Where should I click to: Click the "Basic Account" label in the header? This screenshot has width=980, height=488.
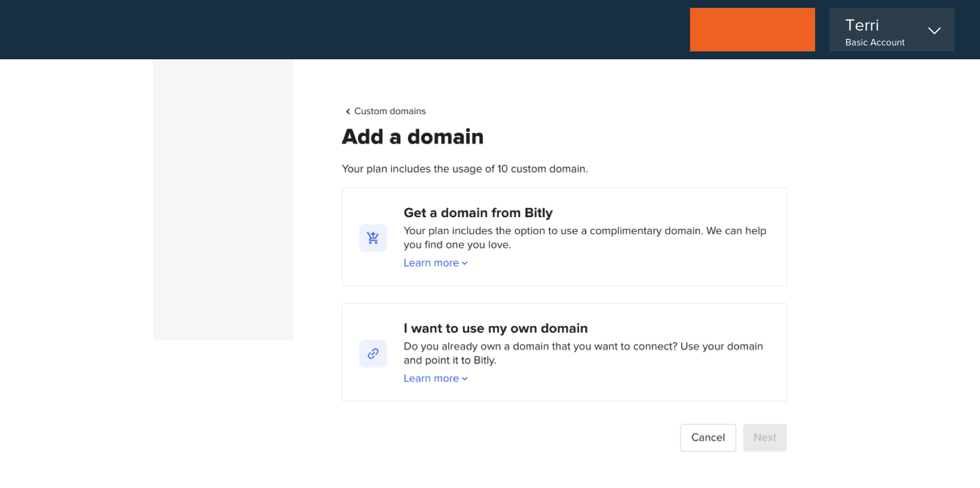click(x=875, y=42)
